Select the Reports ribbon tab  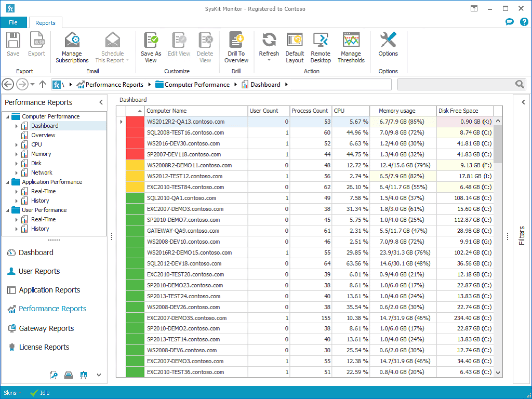[45, 22]
